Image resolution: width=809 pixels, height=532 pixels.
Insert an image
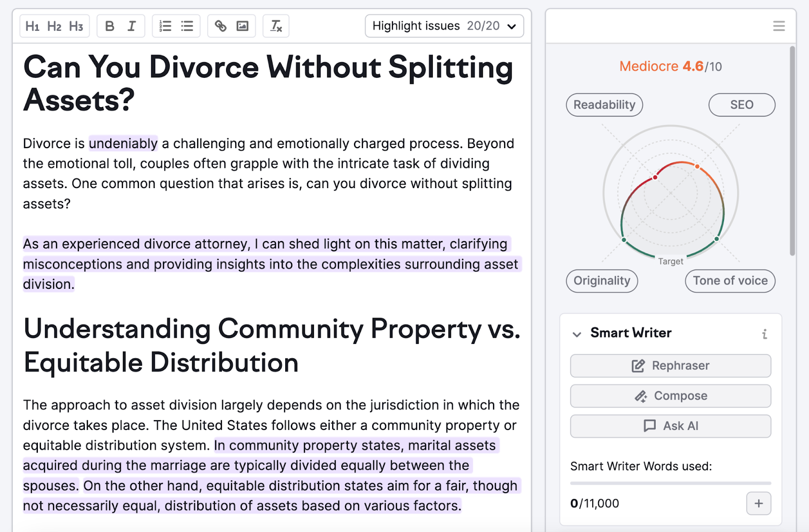[x=243, y=26]
